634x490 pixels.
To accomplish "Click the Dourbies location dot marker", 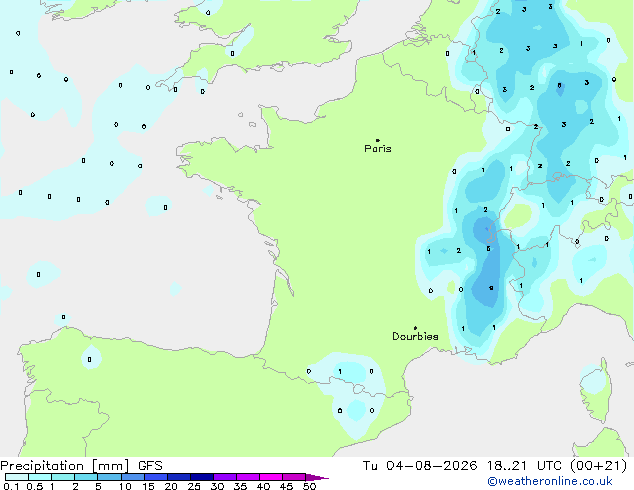I will point(415,328).
